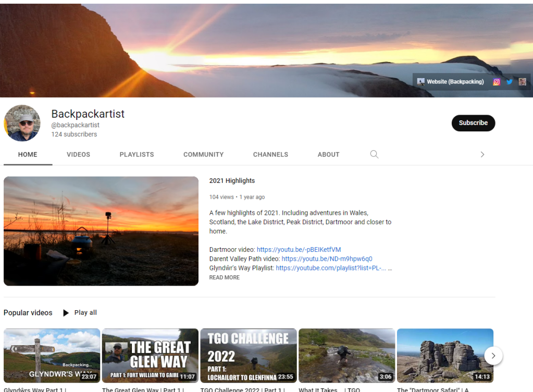This screenshot has height=392, width=533.
Task: Open the Dartmoor video youtu.be link
Action: [x=299, y=250]
